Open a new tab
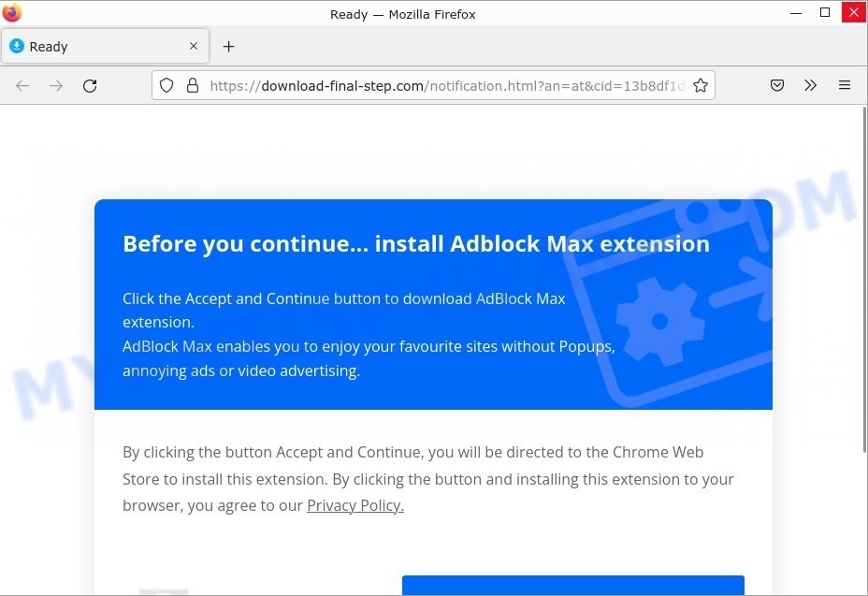Image resolution: width=868 pixels, height=596 pixels. 228,47
